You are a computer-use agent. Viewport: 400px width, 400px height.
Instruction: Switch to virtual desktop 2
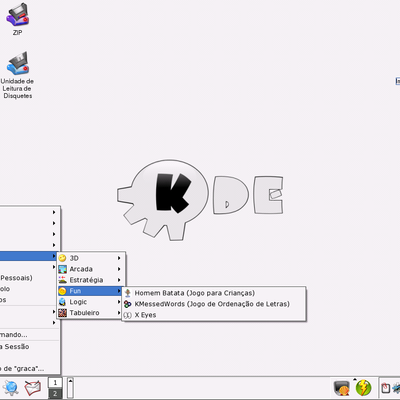55,393
